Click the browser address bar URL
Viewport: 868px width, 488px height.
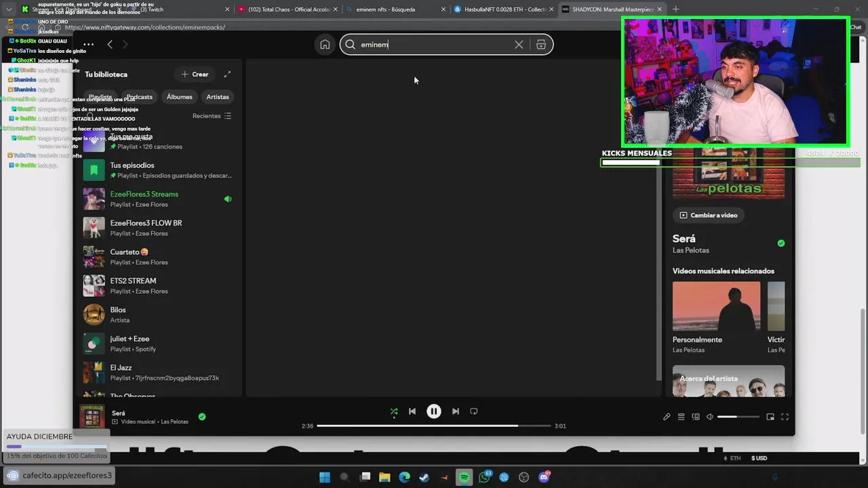coord(145,27)
